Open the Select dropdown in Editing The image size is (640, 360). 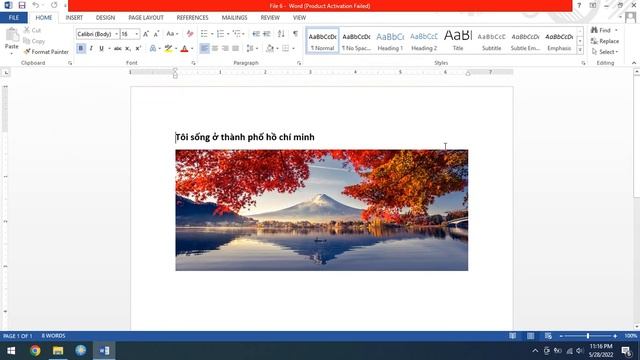pos(605,52)
